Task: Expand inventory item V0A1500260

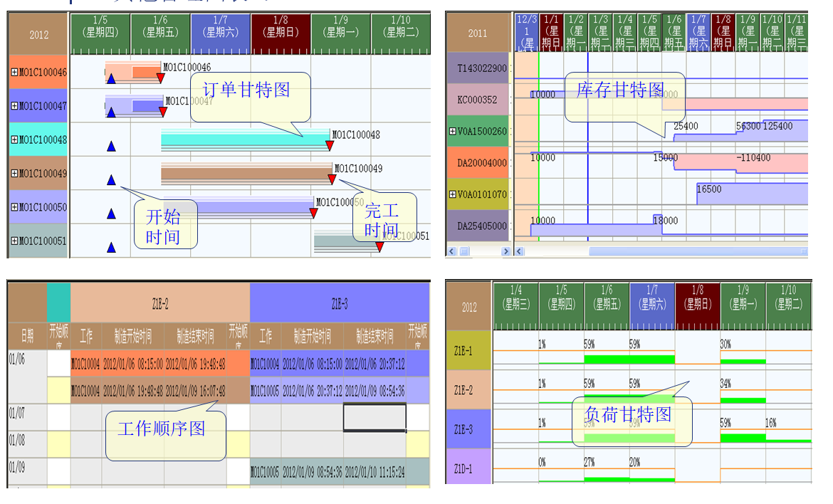Action: click(x=452, y=132)
